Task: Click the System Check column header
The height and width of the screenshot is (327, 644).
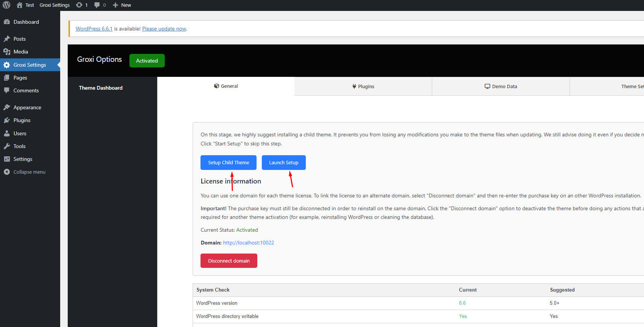Action: 213,290
